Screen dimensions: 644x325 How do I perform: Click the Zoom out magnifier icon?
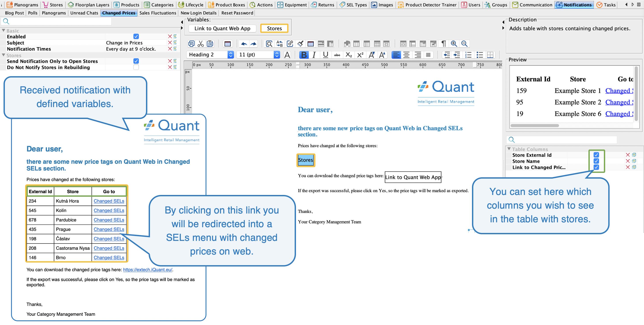point(464,44)
